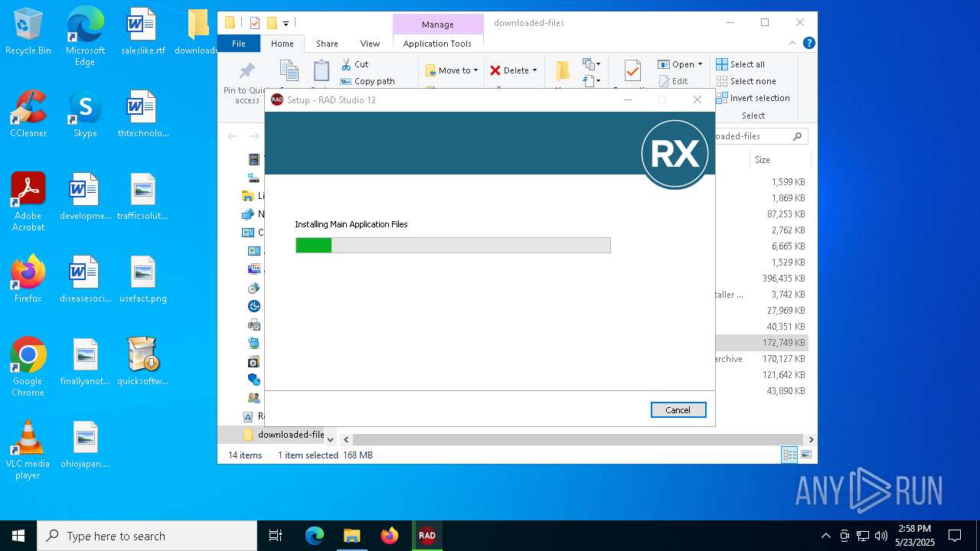Open CCleaner desktop shortcut
Viewport: 980px width, 551px height.
(x=28, y=114)
